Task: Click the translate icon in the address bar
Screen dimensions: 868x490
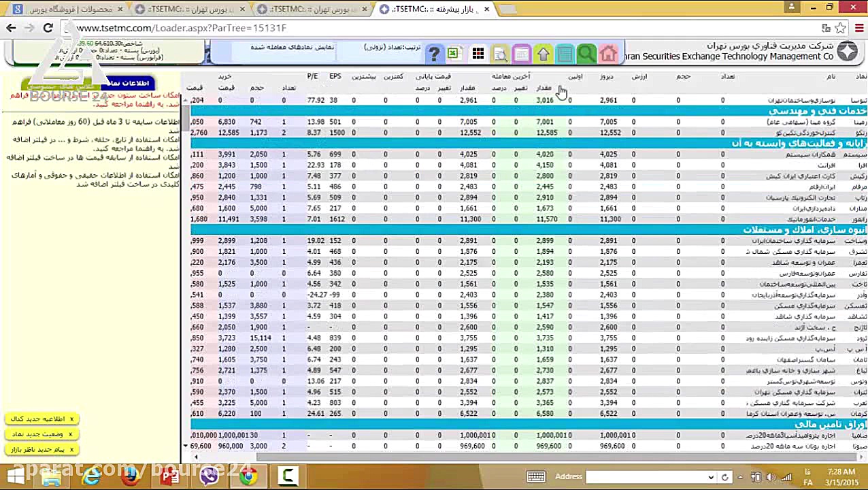Action: (826, 28)
